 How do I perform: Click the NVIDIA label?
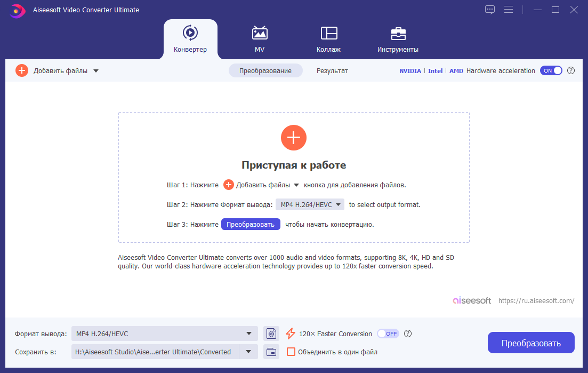[x=410, y=71]
